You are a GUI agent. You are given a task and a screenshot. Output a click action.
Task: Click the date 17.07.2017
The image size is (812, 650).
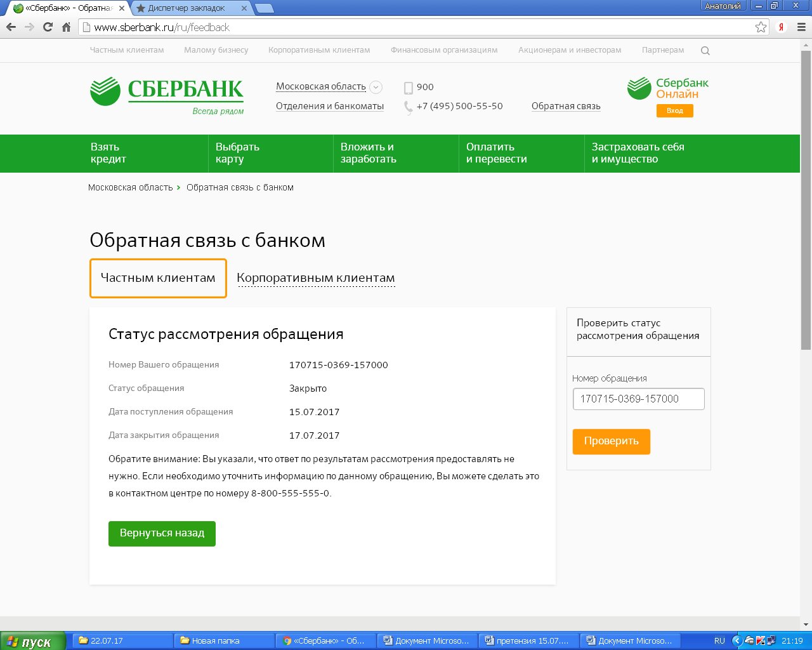[x=314, y=435]
